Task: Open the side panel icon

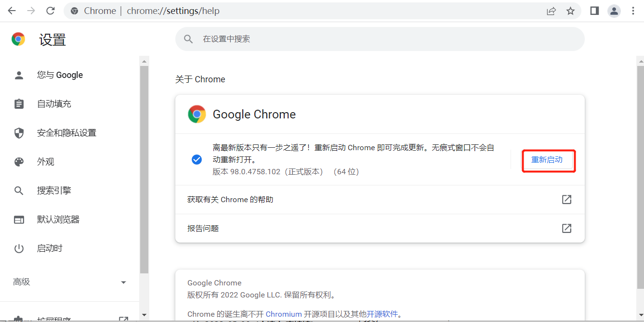Action: tap(594, 11)
